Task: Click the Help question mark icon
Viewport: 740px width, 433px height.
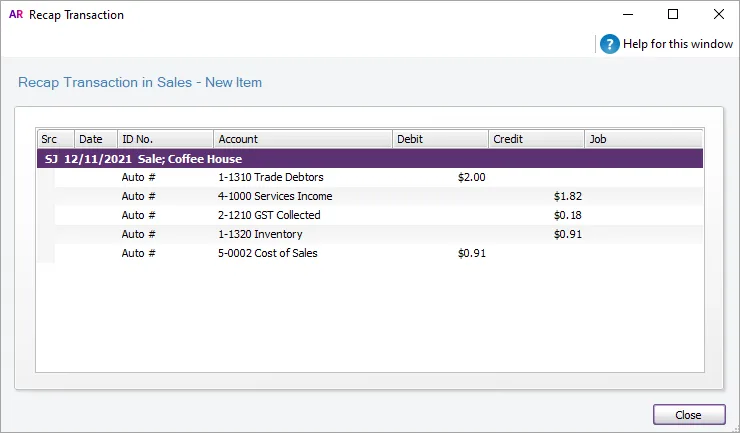Action: [x=610, y=44]
